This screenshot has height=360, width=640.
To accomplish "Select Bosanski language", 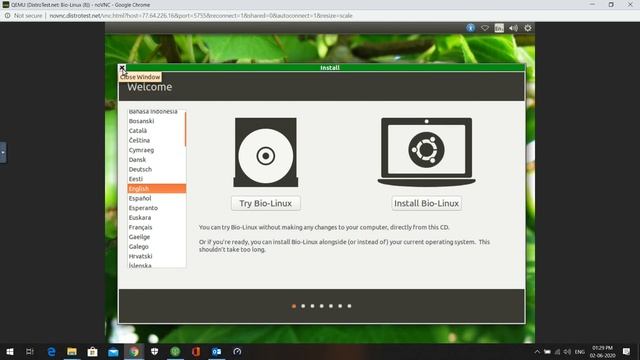I will (156, 121).
